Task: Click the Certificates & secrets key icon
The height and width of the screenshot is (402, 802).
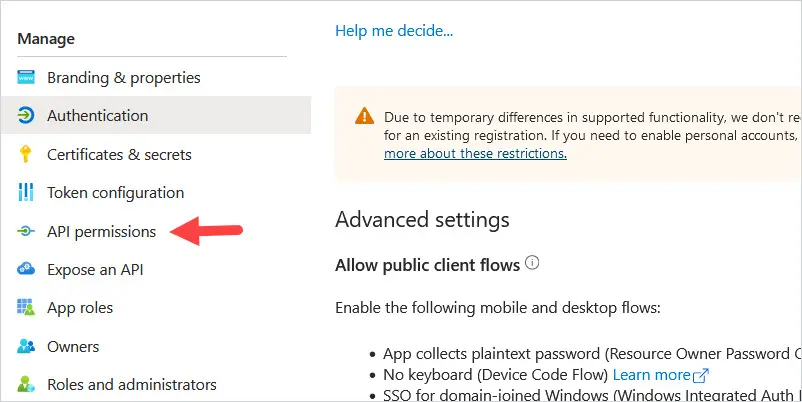Action: (x=25, y=154)
